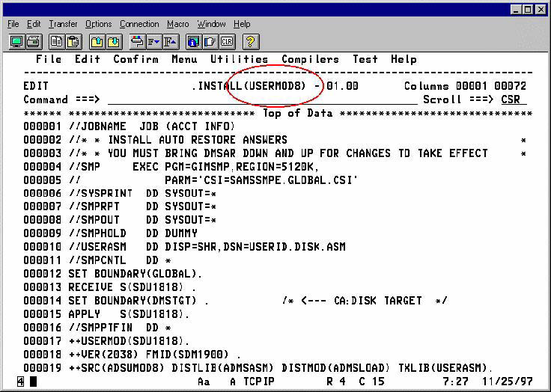Open the Window menu
551x392 pixels.
(x=211, y=24)
